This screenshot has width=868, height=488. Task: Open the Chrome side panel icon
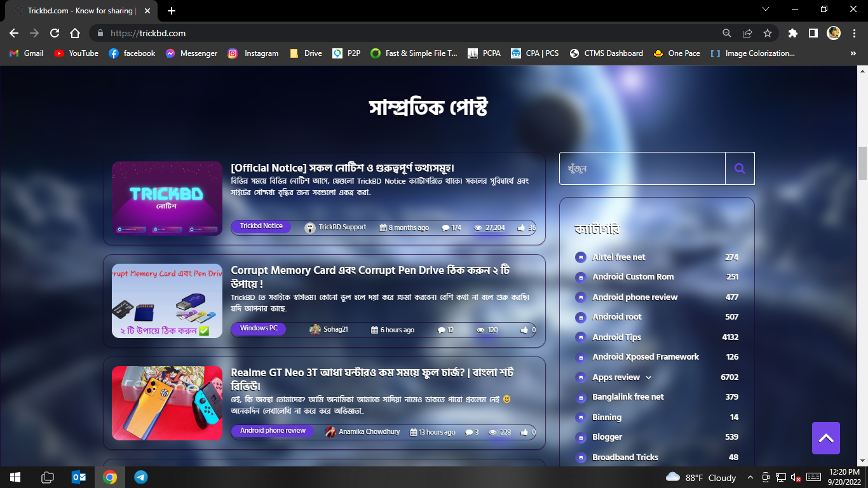813,33
